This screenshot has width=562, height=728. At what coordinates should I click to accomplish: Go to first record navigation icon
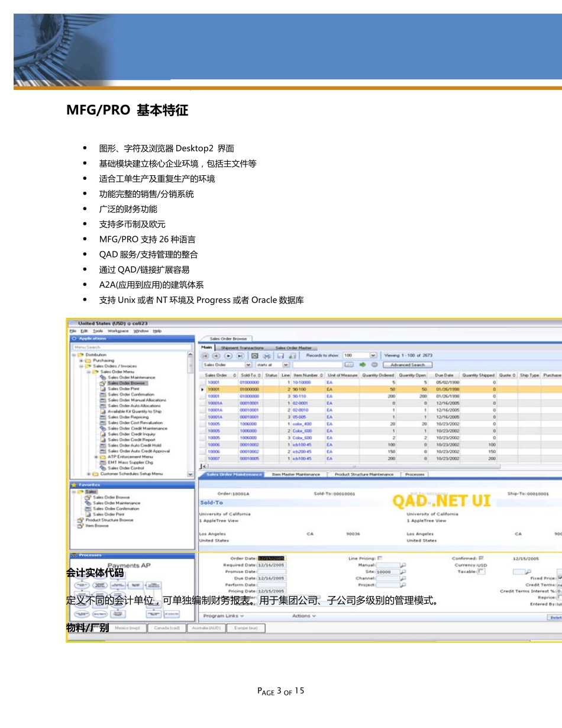click(x=205, y=356)
